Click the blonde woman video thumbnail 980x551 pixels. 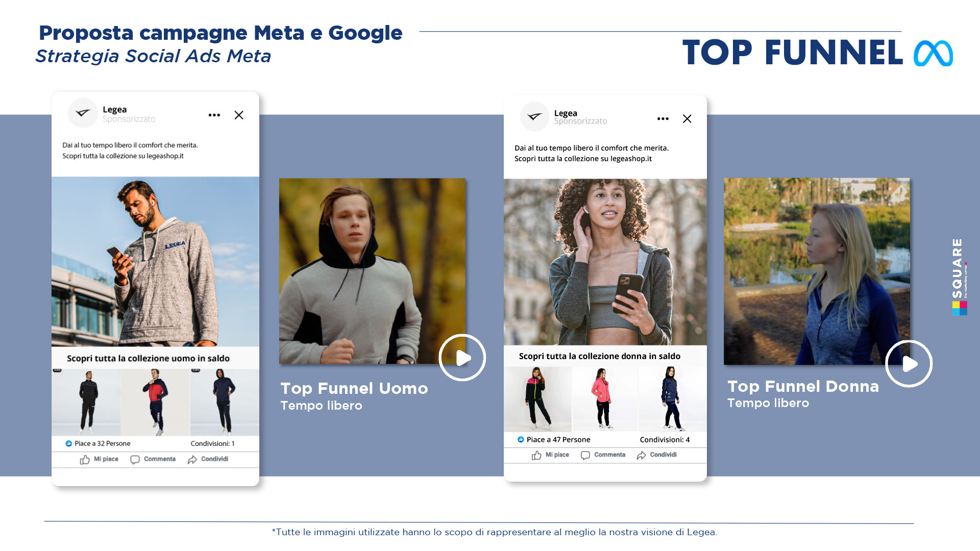817,271
